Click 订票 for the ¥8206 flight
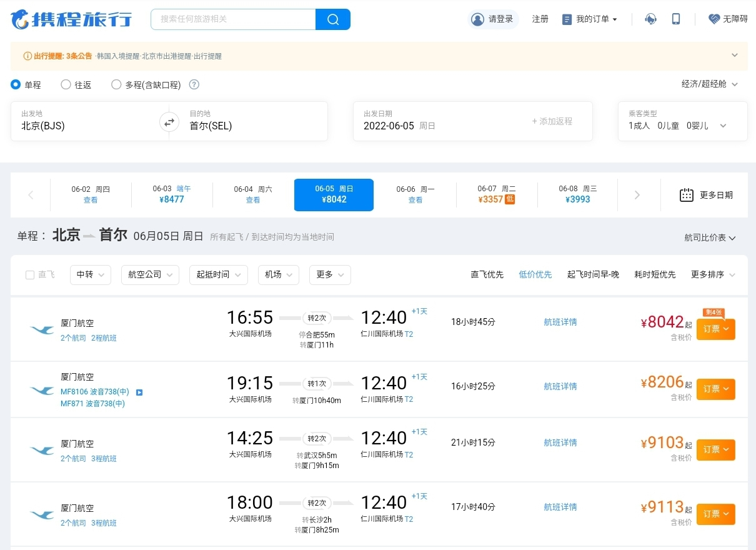756x550 pixels. click(716, 389)
